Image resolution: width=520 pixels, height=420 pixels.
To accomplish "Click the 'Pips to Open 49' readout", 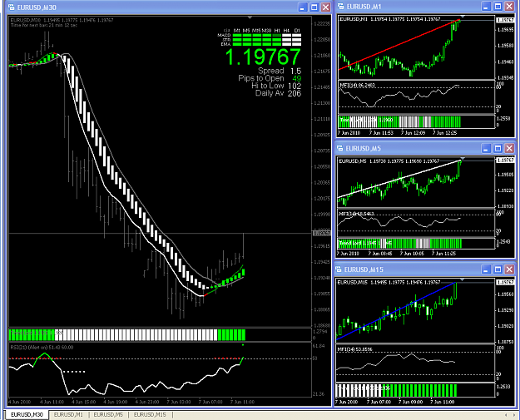I will 270,78.
